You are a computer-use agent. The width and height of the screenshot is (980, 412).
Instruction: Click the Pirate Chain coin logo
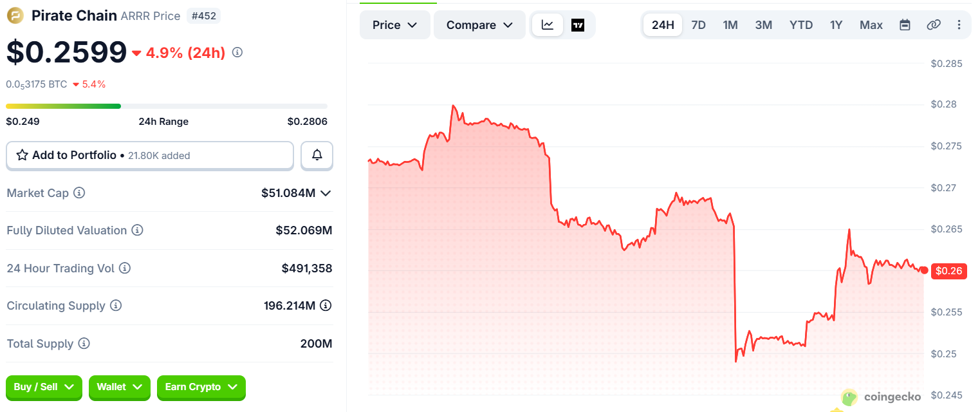coord(15,15)
